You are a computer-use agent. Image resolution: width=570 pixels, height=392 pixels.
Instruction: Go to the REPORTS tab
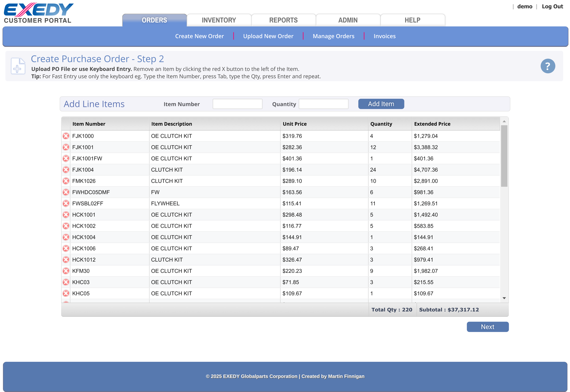tap(283, 20)
